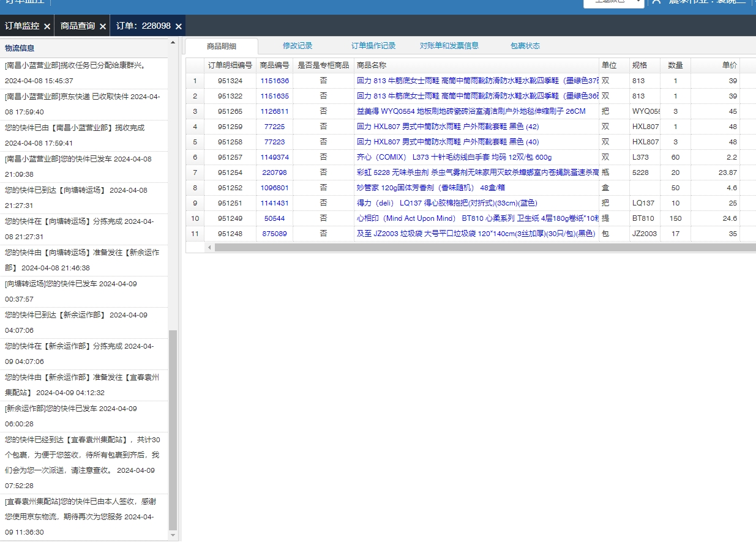Click the 规格 column header
Image resolution: width=756 pixels, height=545 pixels.
(x=645, y=65)
